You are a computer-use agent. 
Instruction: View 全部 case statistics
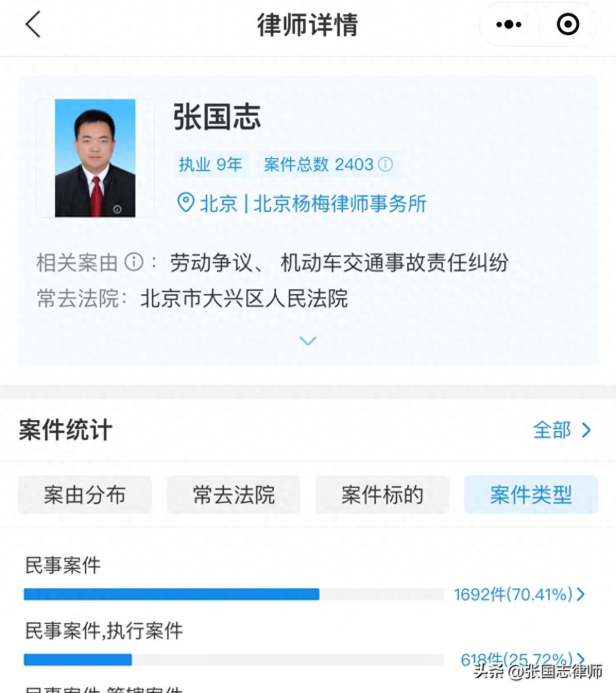pos(552,430)
